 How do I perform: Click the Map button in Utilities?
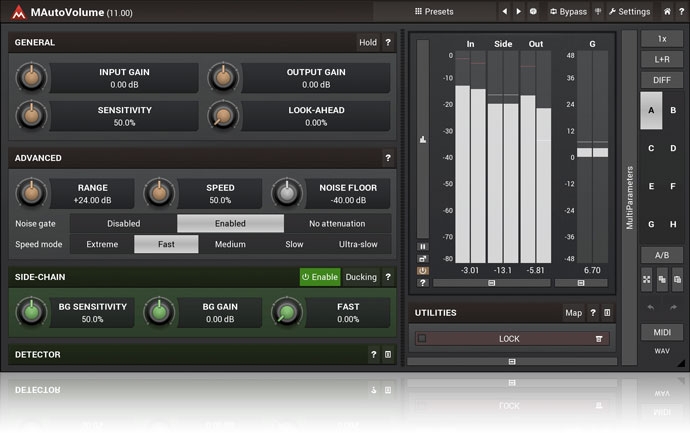(573, 313)
